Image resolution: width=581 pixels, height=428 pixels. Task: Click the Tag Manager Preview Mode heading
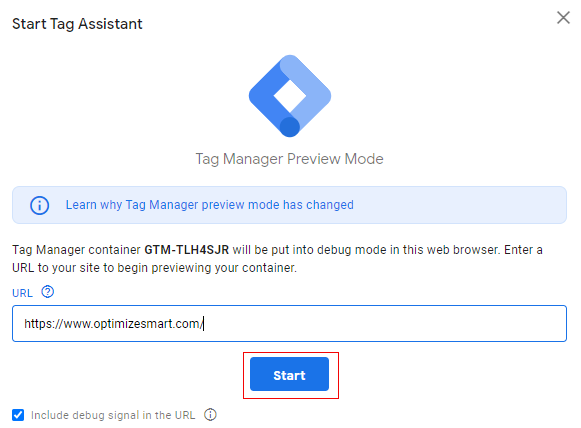click(289, 159)
